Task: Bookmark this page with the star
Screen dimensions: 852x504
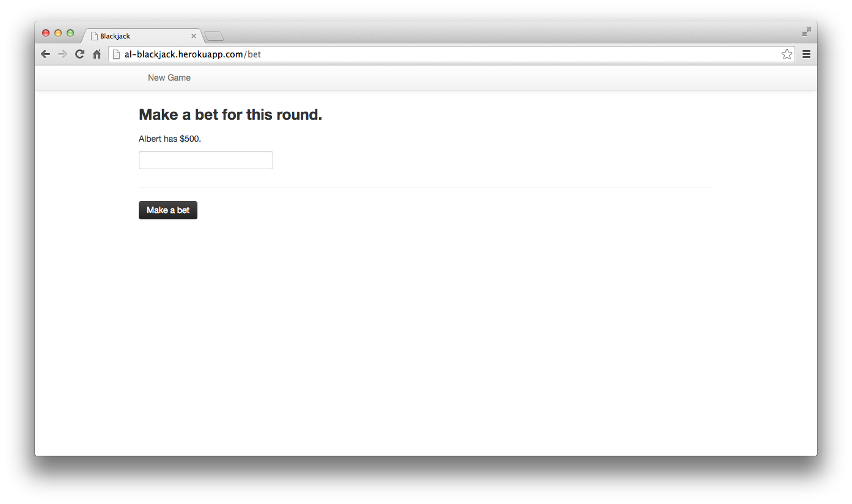Action: tap(787, 54)
